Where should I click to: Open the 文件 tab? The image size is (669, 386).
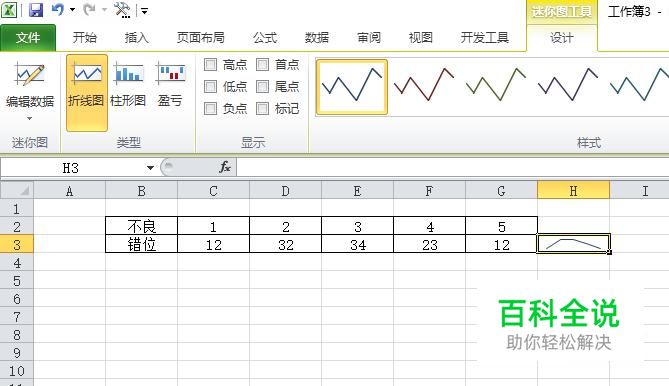[x=28, y=38]
